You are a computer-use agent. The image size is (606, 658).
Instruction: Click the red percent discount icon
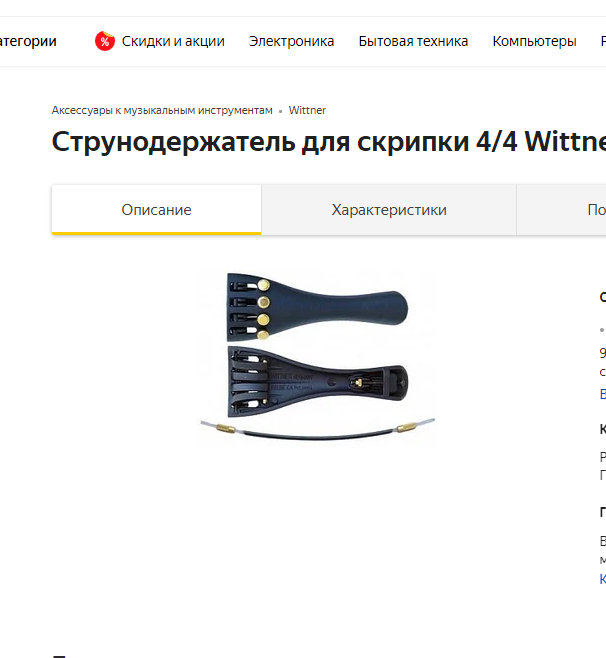(x=104, y=41)
